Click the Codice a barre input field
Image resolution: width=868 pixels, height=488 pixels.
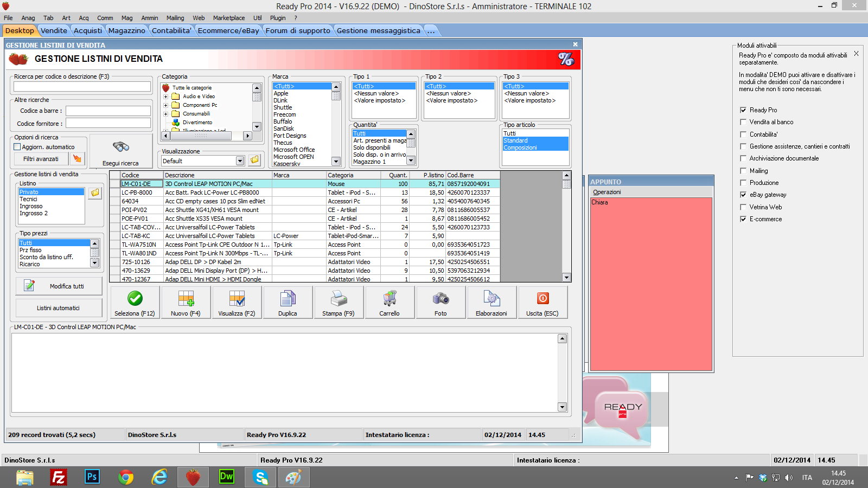(108, 111)
